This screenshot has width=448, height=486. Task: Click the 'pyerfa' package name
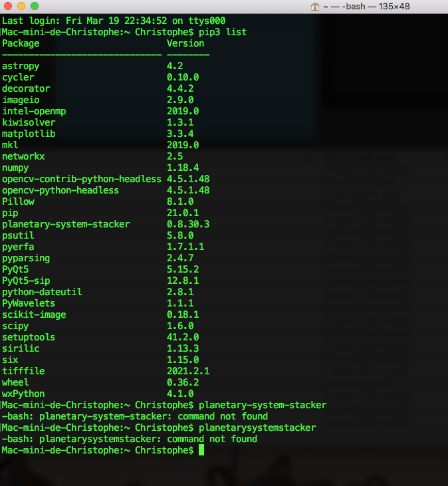(x=18, y=247)
